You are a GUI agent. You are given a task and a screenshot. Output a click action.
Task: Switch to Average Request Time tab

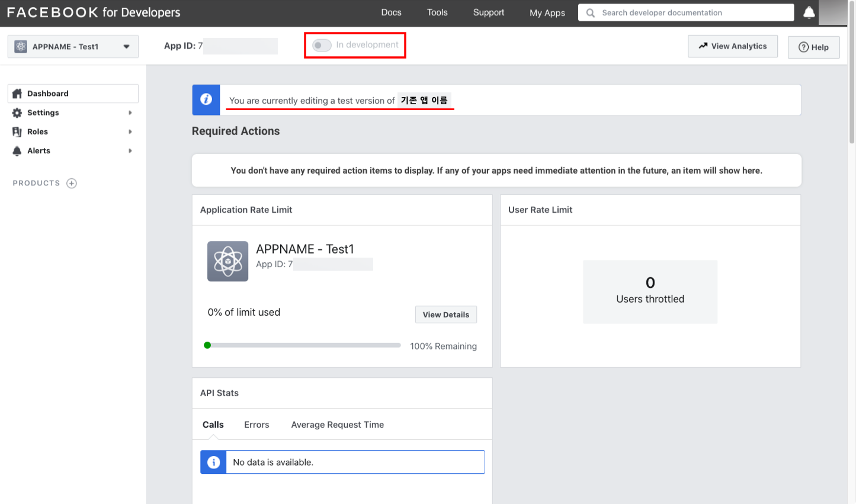click(x=338, y=425)
